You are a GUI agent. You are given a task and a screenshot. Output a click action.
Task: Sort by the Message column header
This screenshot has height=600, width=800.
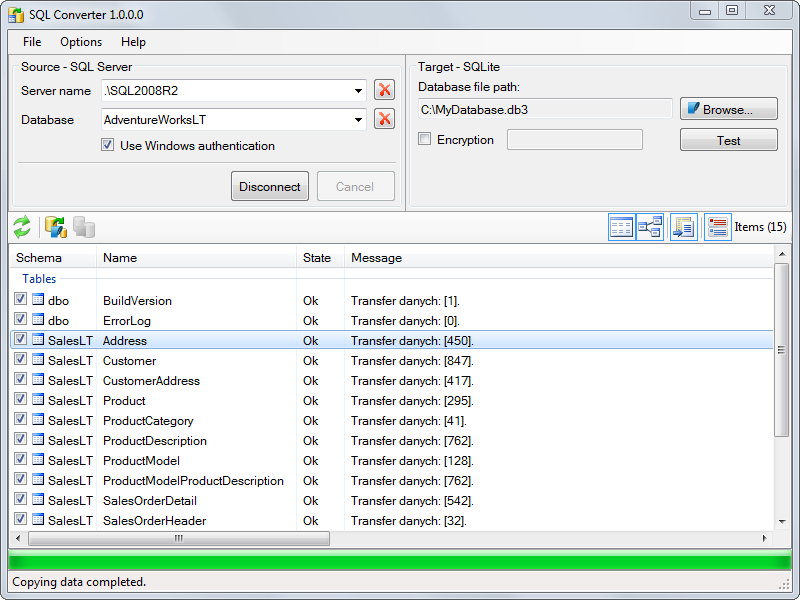pos(559,258)
